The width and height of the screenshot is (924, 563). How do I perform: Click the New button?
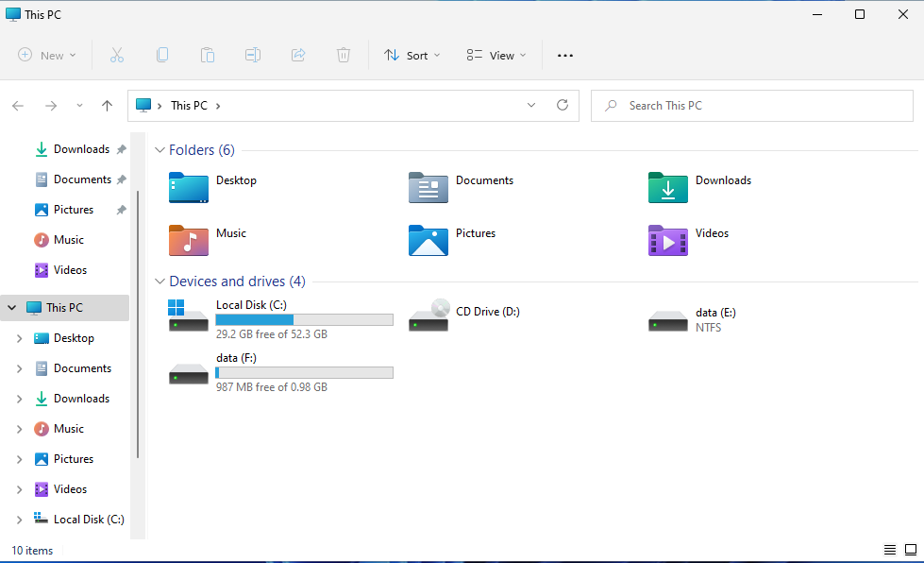click(46, 55)
